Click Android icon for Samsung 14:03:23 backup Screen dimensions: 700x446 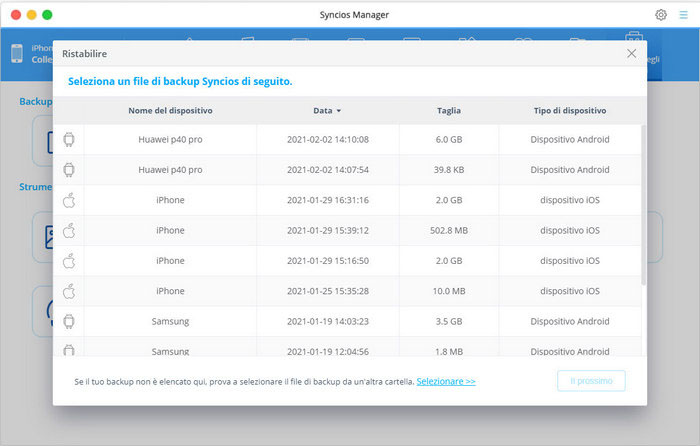[69, 321]
